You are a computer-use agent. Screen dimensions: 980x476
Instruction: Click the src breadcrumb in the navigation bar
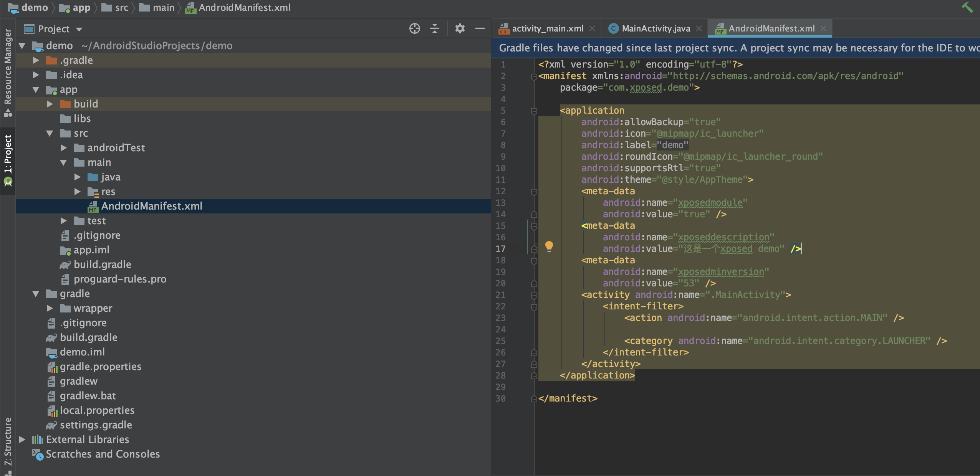click(x=121, y=8)
